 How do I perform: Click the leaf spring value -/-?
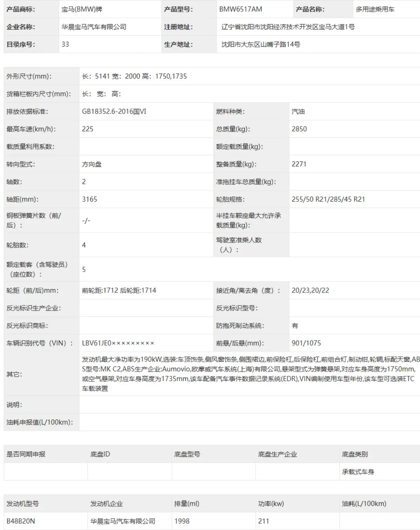86,221
